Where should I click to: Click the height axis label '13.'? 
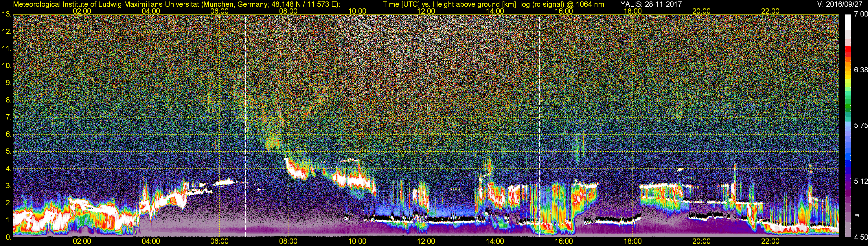click(7, 14)
